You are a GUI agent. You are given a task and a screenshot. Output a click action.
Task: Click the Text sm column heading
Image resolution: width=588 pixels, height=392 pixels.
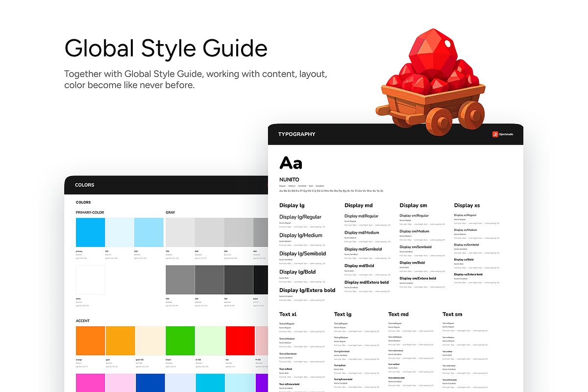[x=452, y=315]
